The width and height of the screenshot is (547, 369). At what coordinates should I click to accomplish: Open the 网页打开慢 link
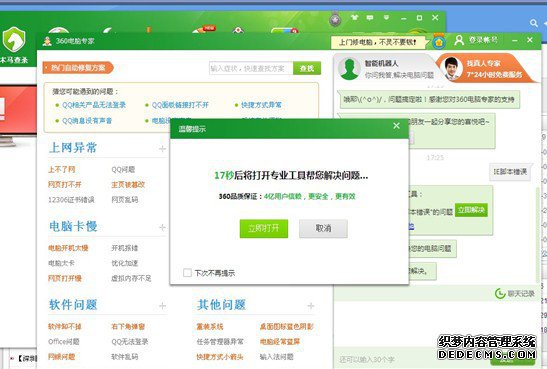pos(65,278)
